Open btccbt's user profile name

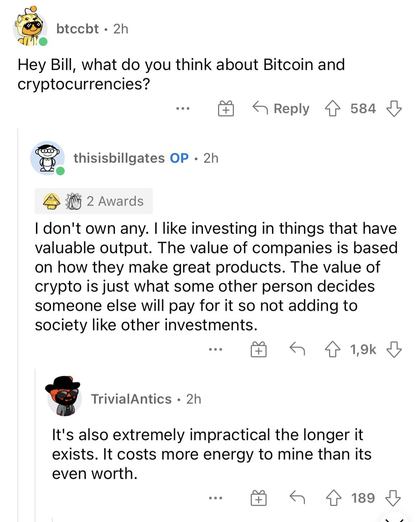77,29
